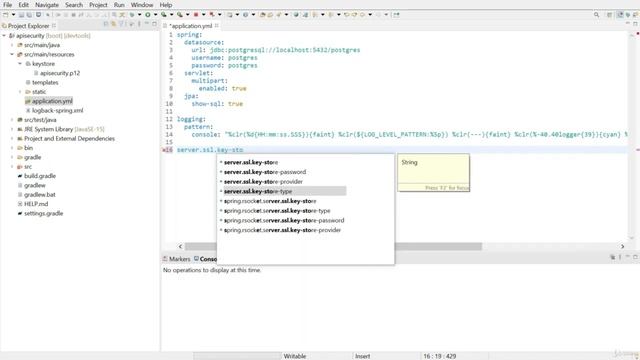Close the Project Explorer view tab
Screen dimensions: 640x360
pos(54,26)
